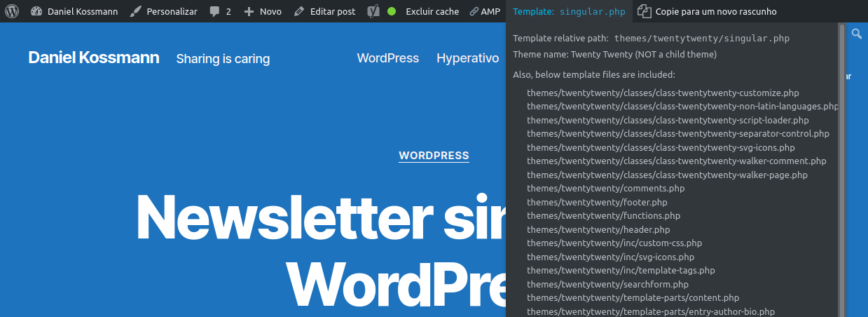
Task: Open Personalizar theme customizer
Action: click(164, 11)
